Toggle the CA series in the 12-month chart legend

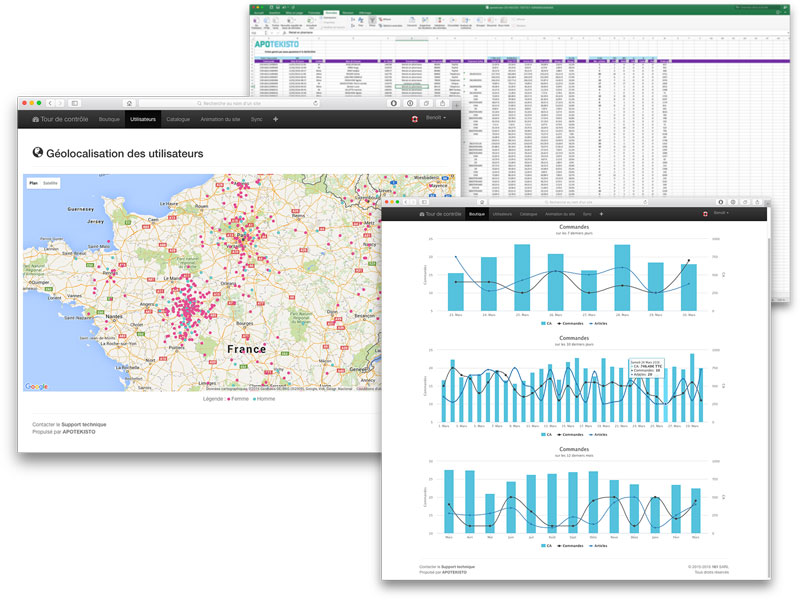[x=546, y=546]
